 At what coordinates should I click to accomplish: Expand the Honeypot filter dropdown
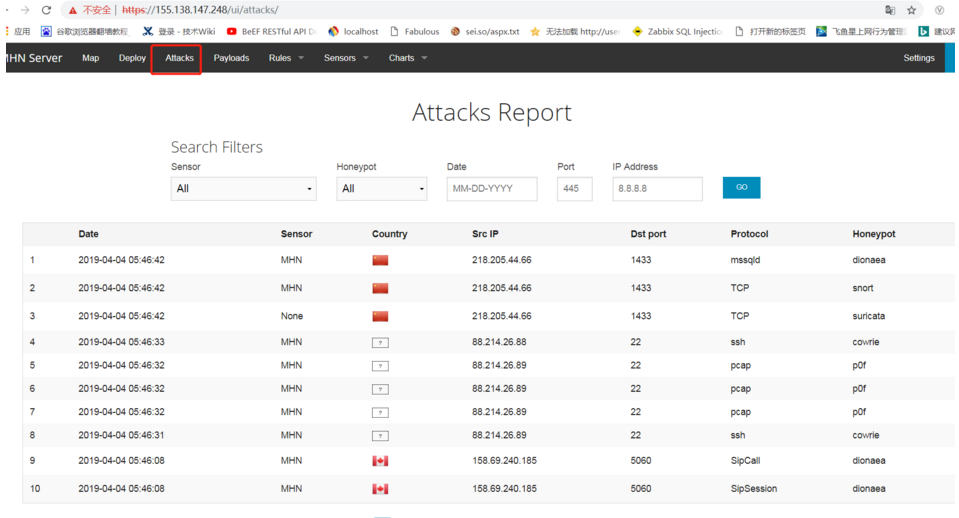[382, 189]
